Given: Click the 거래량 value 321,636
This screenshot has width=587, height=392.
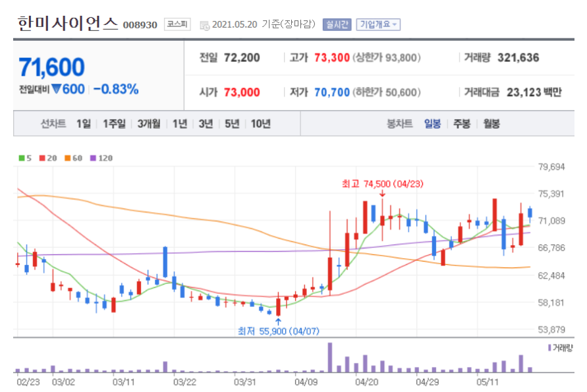Looking at the screenshot, I should tap(518, 58).
